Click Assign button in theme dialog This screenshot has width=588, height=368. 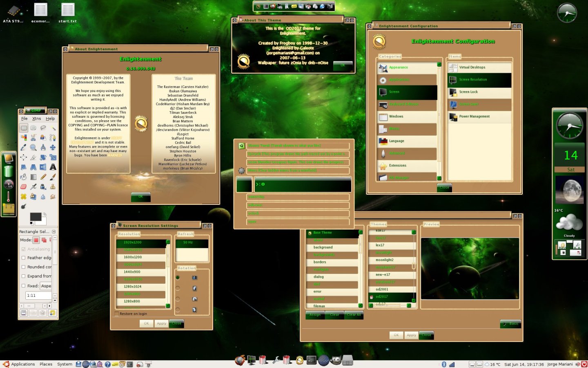coord(315,315)
